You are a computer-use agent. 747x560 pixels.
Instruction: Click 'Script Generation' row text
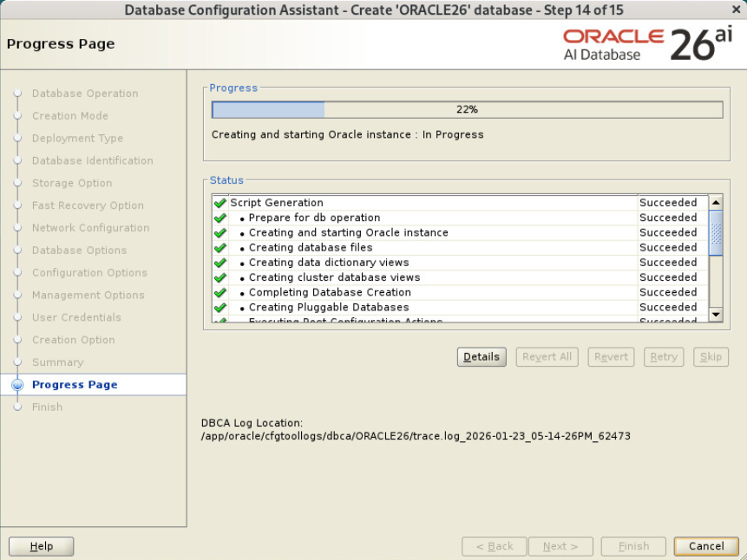pos(277,203)
